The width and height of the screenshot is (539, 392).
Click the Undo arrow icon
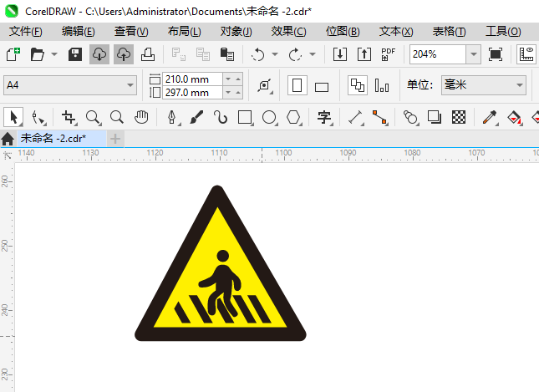point(258,54)
